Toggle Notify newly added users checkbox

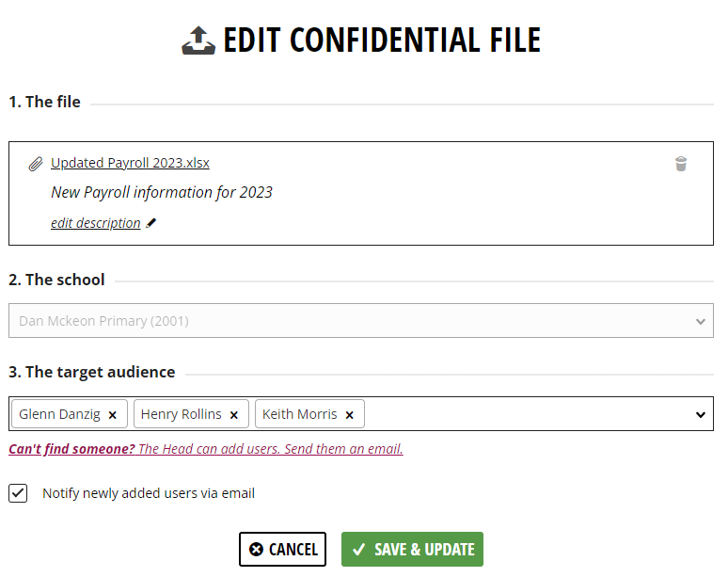18,493
